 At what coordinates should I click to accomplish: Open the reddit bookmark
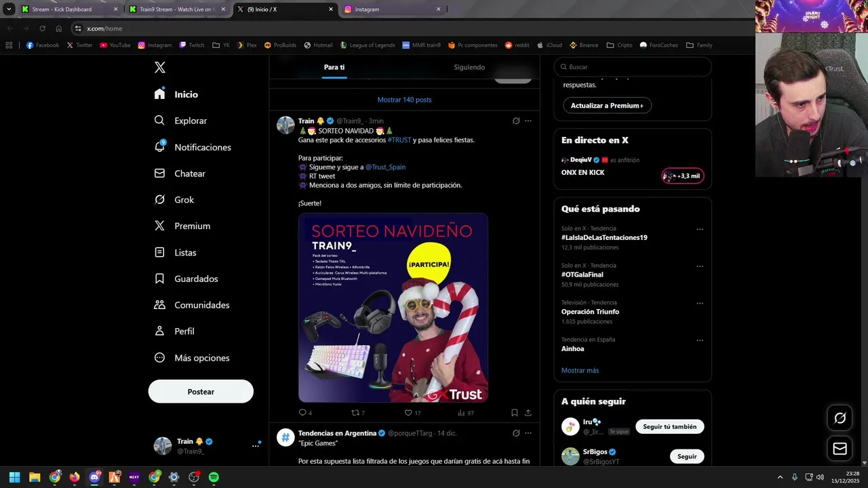click(x=517, y=45)
